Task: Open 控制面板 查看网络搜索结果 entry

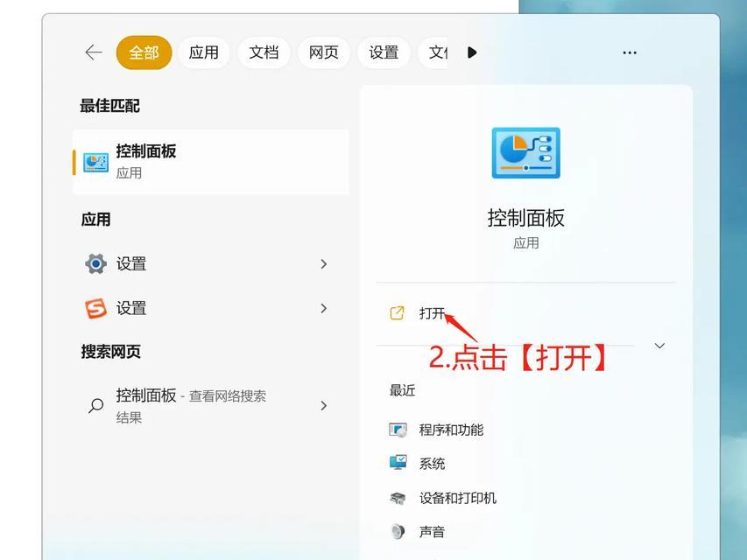Action: [x=206, y=406]
